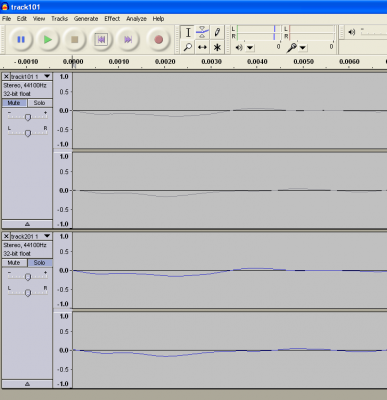Image resolution: width=387 pixels, height=400 pixels.
Task: Select the Zoom magnifier tool
Action: [188, 47]
